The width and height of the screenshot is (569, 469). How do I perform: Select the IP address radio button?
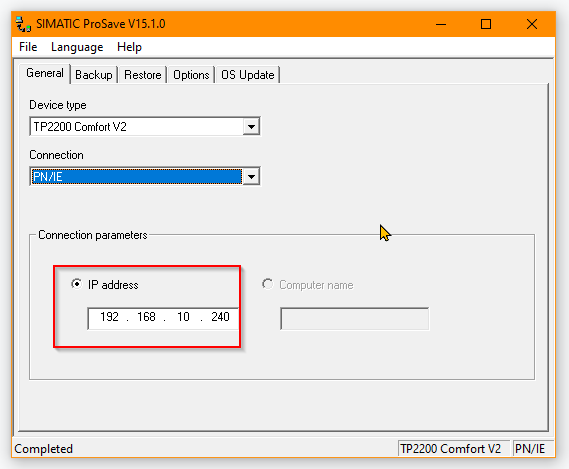coord(76,284)
